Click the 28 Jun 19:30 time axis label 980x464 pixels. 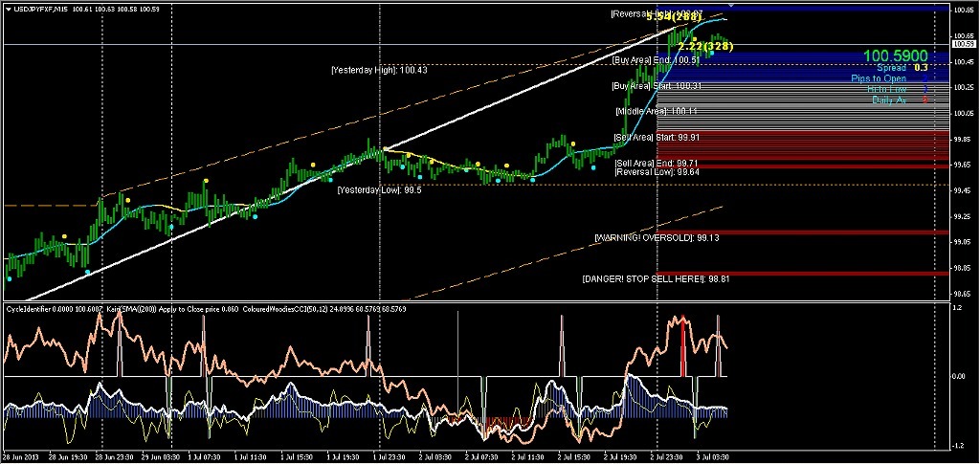[66, 457]
